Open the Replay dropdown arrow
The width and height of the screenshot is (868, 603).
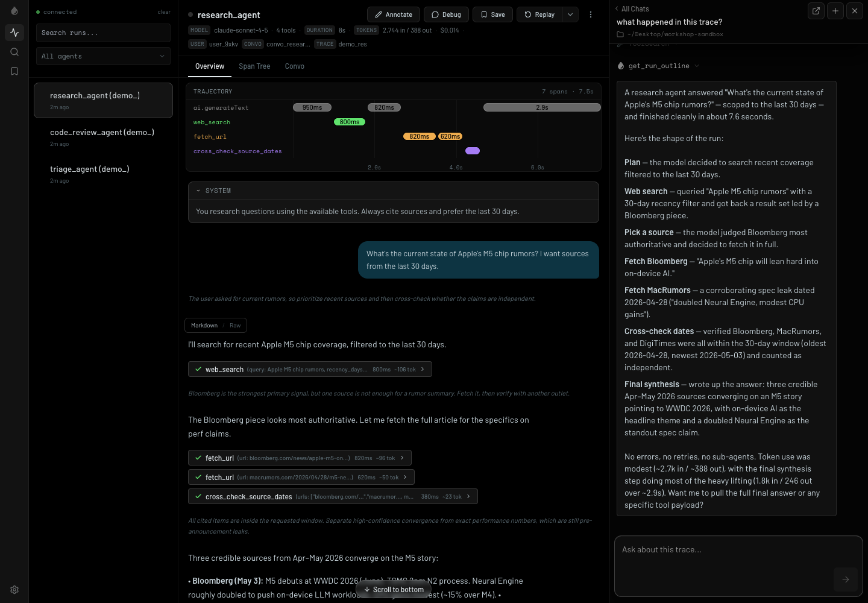tap(570, 14)
